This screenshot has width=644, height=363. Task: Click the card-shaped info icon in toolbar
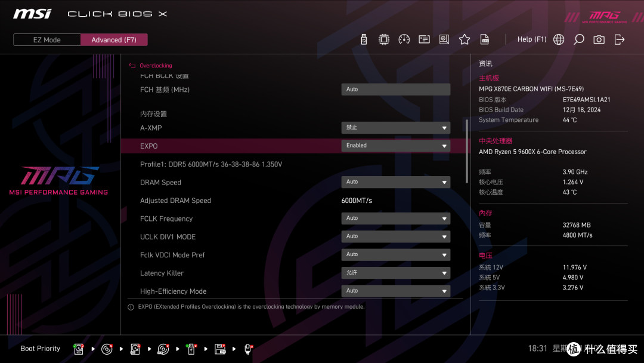424,39
